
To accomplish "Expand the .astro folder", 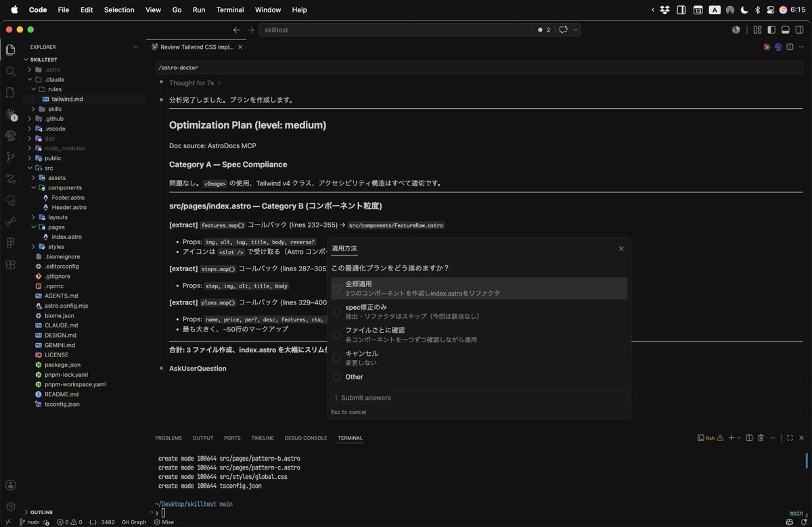I will coord(30,70).
